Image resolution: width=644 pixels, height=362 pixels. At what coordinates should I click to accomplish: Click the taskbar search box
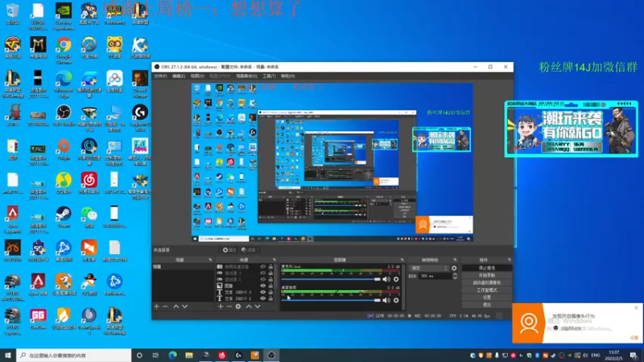(74, 355)
